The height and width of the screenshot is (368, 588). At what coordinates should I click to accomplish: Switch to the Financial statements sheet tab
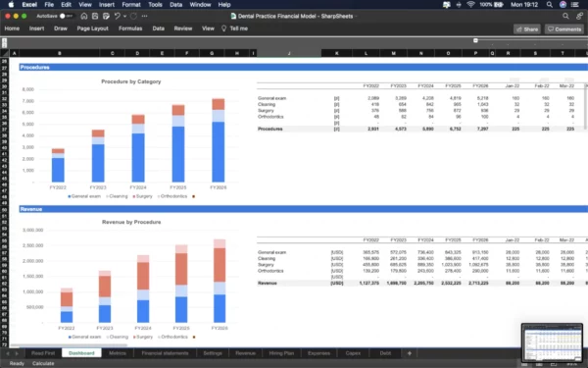[x=165, y=353]
